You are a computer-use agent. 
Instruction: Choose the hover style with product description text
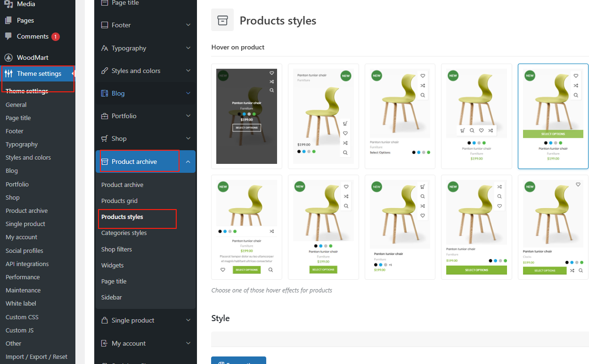[x=246, y=227]
